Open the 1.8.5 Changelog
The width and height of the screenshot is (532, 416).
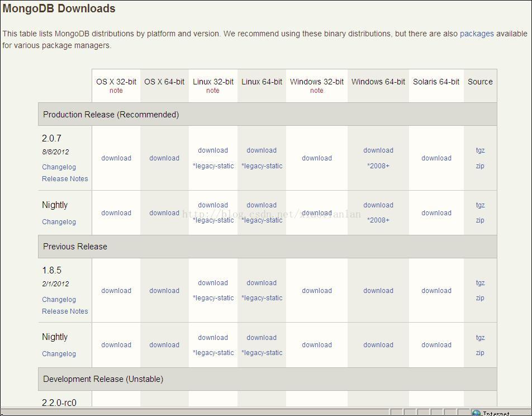coord(59,300)
